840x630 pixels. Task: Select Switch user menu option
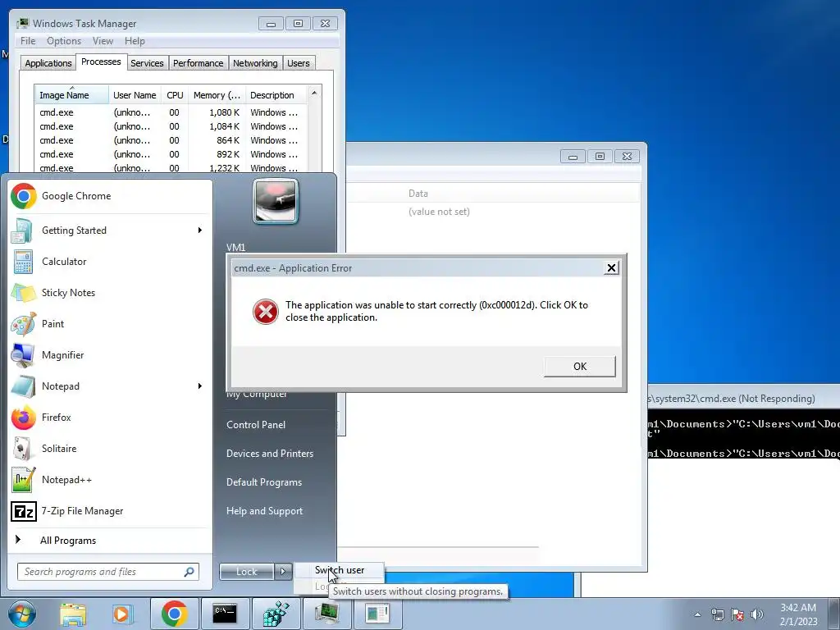point(339,570)
